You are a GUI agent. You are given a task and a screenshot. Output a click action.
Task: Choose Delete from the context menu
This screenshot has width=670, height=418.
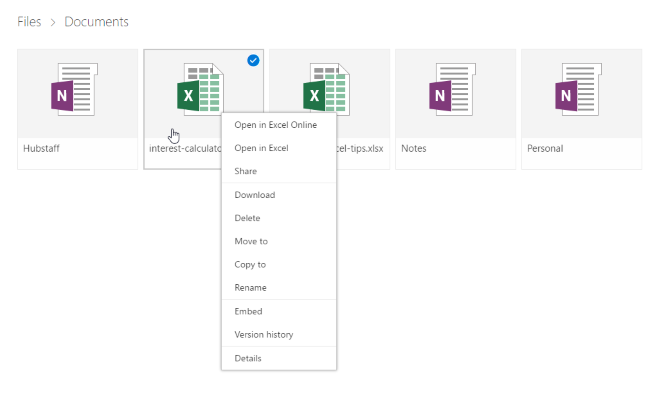247,218
